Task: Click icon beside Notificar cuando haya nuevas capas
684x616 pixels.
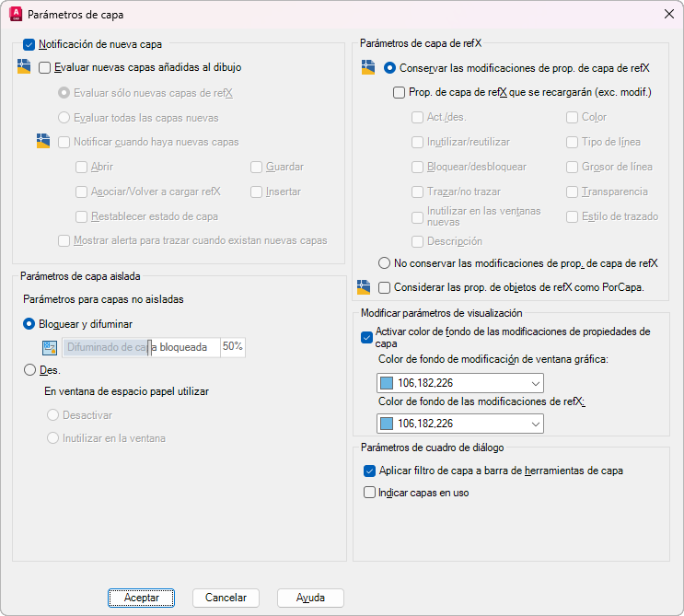Action: (43, 142)
